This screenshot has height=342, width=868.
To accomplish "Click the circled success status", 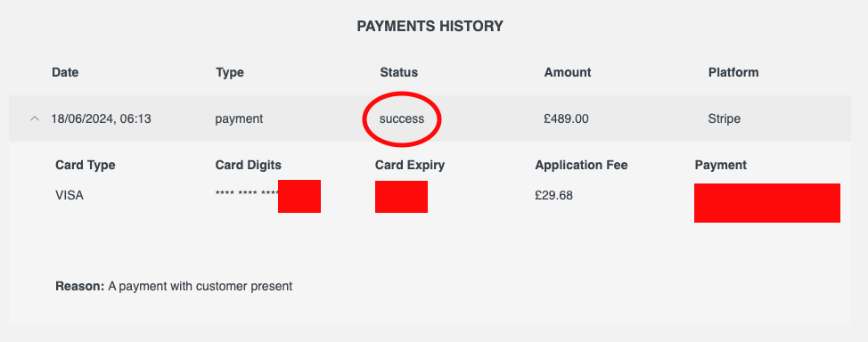I will click(402, 118).
